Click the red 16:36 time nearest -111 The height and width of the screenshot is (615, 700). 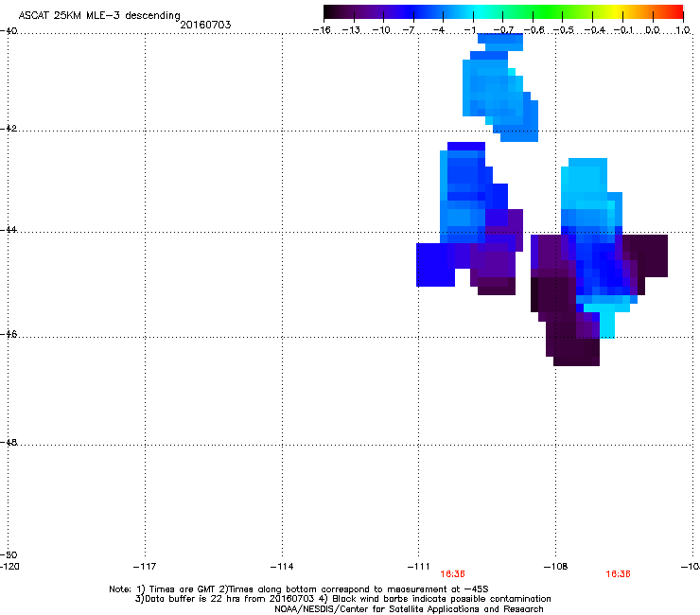click(452, 574)
